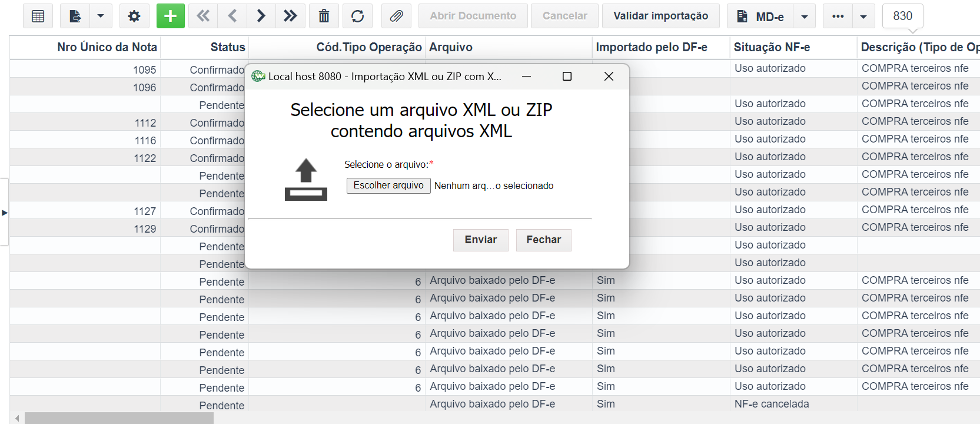Open the more options ellipsis button
Screen dimensions: 980x424
838,16
